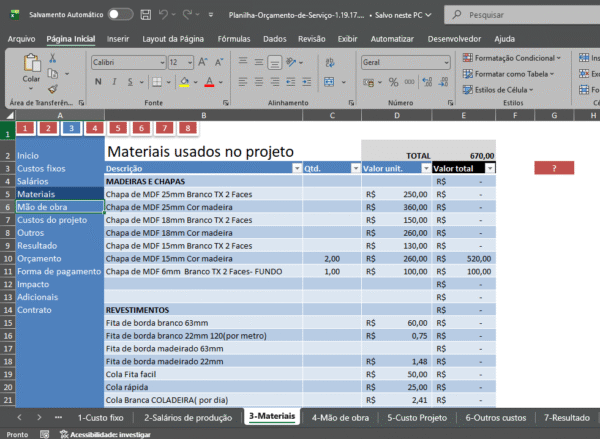Toggle Align Left text alignment
The width and height of the screenshot is (600, 439).
point(243,82)
